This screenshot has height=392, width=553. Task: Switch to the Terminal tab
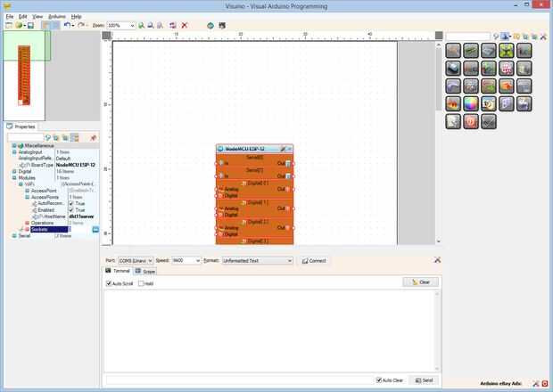click(118, 271)
